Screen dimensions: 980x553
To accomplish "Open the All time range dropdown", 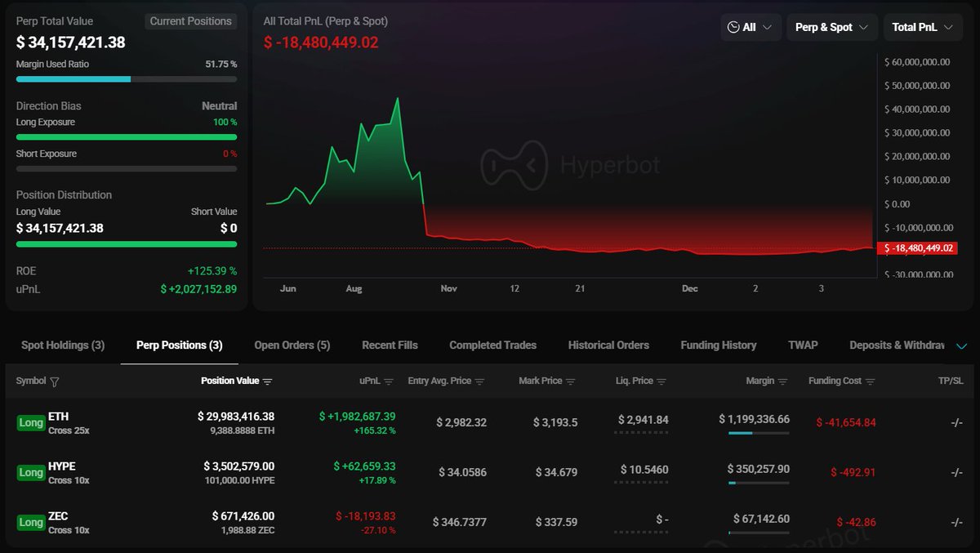I will point(751,27).
